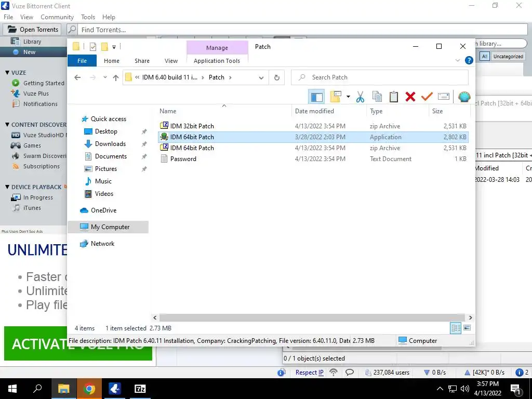Switch to details view icon in status bar
This screenshot has height=399, width=532.
456,328
